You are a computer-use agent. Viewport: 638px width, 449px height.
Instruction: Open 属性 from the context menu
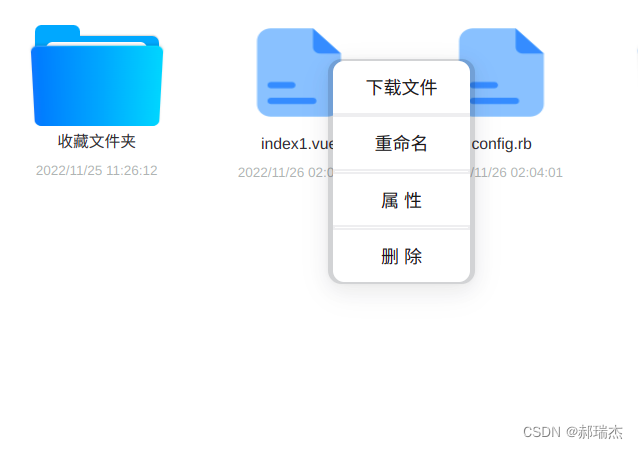401,200
